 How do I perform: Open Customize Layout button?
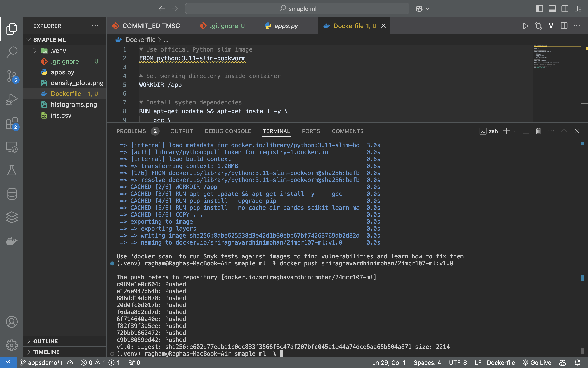click(x=578, y=9)
